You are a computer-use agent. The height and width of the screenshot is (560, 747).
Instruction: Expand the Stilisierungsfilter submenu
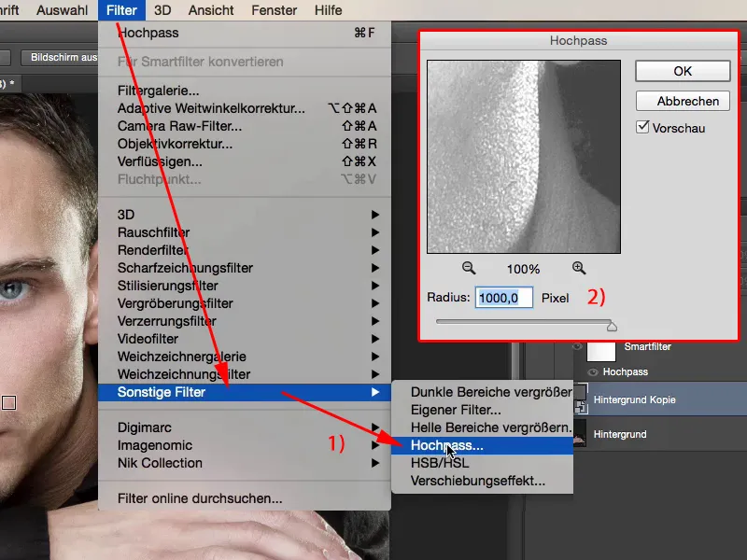coord(245,286)
